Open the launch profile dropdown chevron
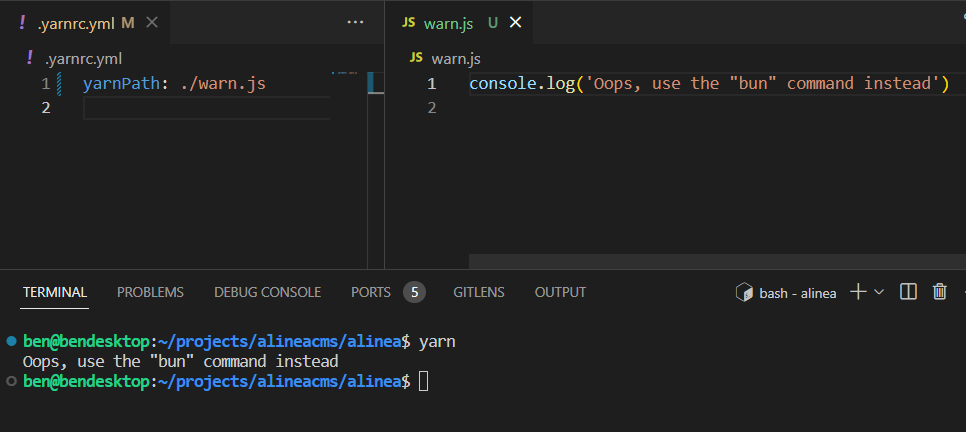Viewport: 966px width, 432px height. click(x=879, y=292)
